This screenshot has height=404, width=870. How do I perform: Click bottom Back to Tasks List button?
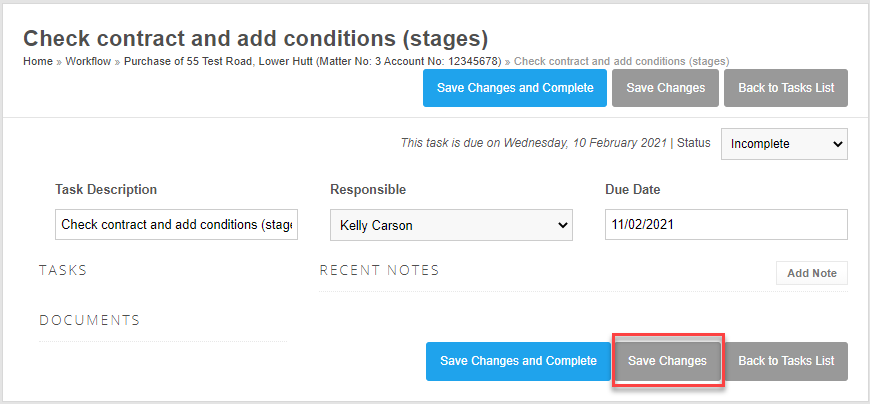pos(785,361)
